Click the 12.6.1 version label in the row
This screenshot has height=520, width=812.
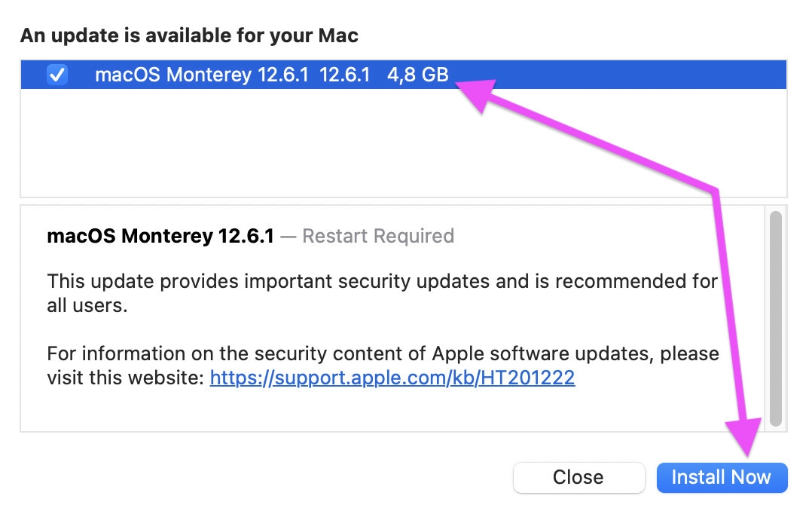pyautogui.click(x=343, y=75)
